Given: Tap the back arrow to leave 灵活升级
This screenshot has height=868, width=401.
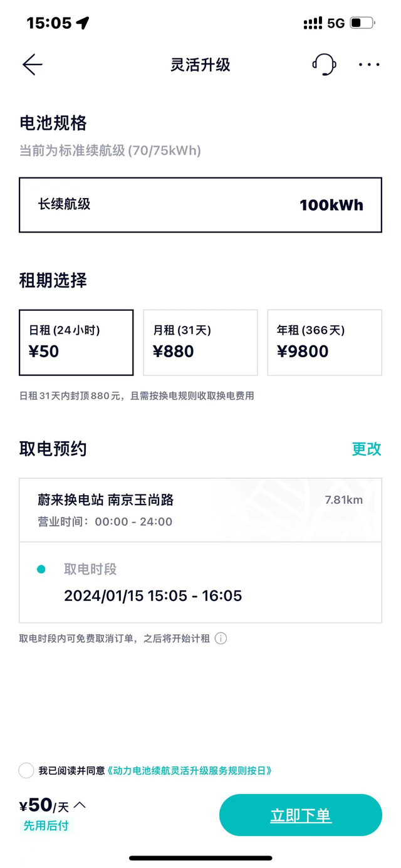Looking at the screenshot, I should coord(32,65).
